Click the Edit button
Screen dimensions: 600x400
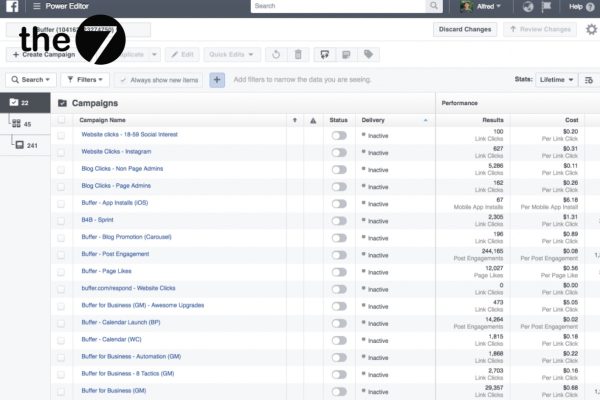pos(182,54)
